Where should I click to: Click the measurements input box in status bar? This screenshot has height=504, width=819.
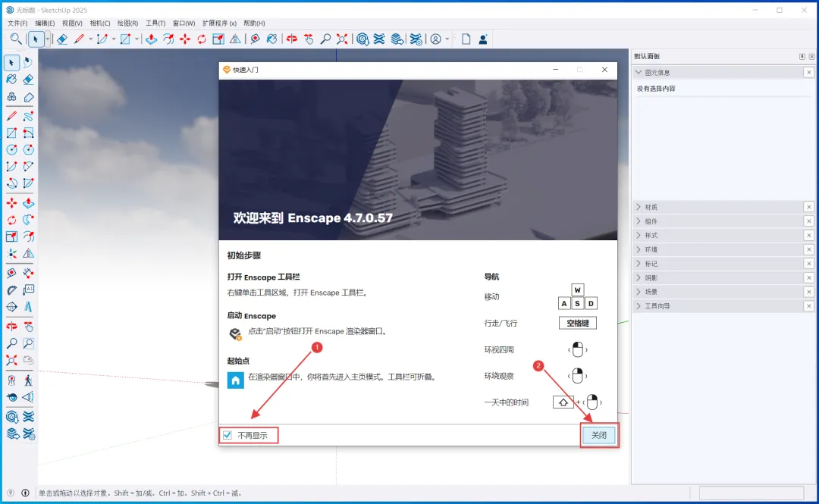751,493
